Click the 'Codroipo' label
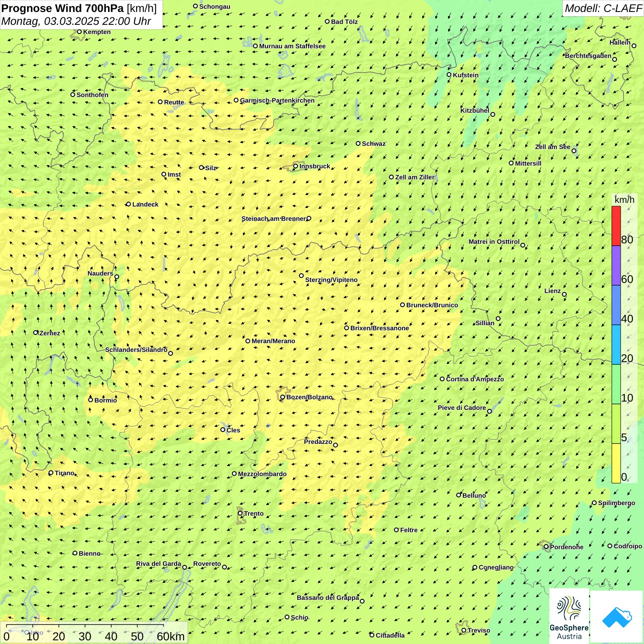Image resolution: width=644 pixels, height=644 pixels. point(628,546)
